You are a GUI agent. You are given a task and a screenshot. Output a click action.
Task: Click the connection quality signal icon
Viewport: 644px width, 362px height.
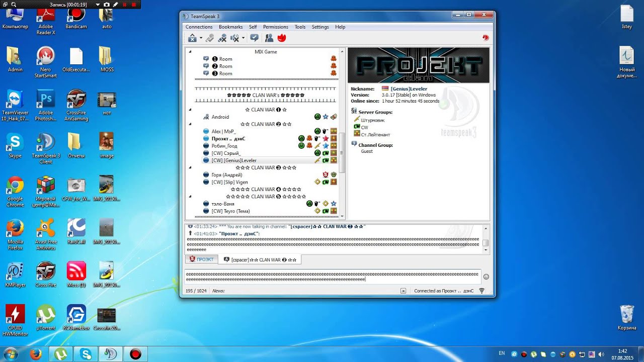[x=481, y=291]
